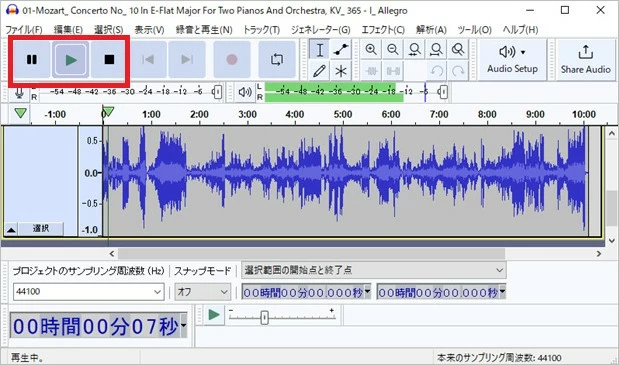Select the I-beam Selection tool
619x365 pixels.
[319, 50]
